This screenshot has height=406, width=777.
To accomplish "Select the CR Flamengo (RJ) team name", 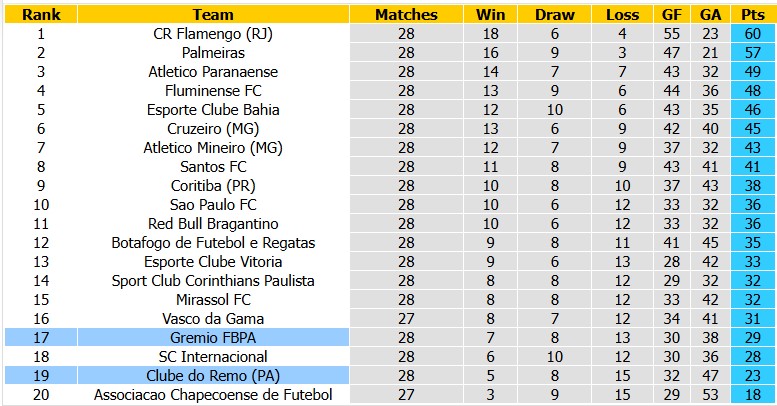I will [213, 34].
